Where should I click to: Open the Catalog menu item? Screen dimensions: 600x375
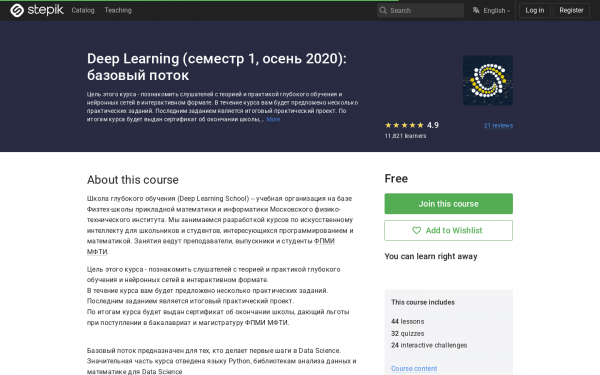point(83,10)
